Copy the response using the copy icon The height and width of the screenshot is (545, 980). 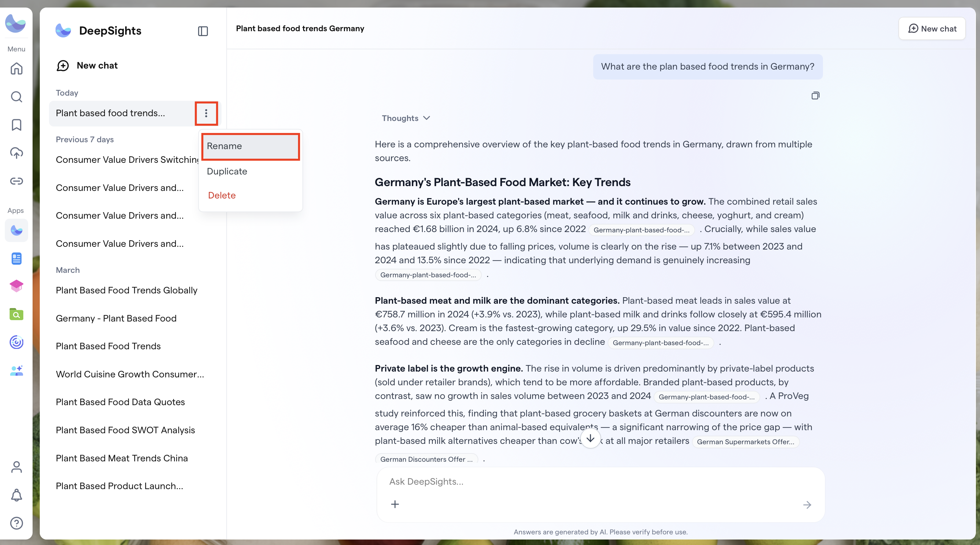[815, 95]
